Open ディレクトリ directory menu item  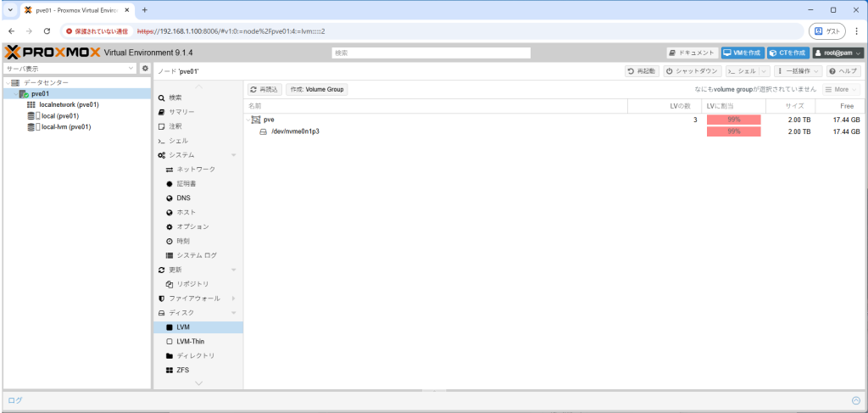pos(198,356)
